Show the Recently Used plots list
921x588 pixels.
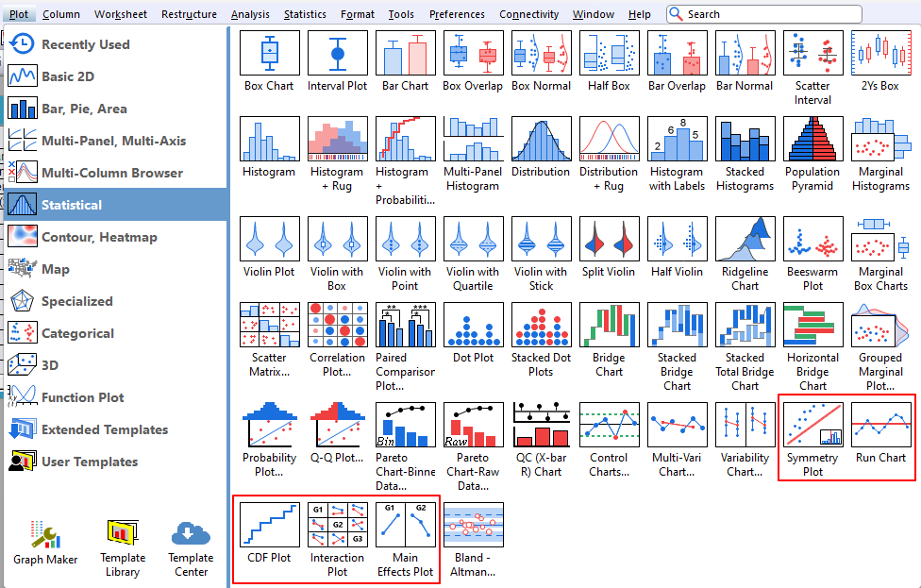pyautogui.click(x=85, y=44)
